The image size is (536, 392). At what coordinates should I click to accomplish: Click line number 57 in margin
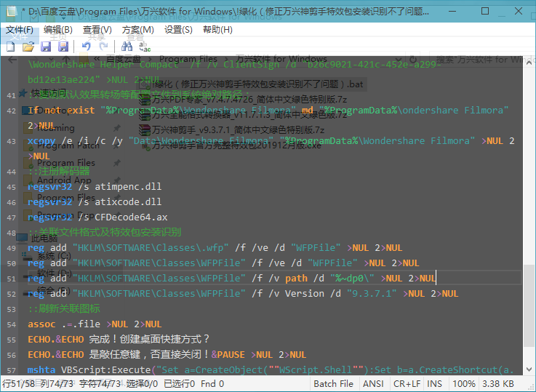(x=12, y=370)
